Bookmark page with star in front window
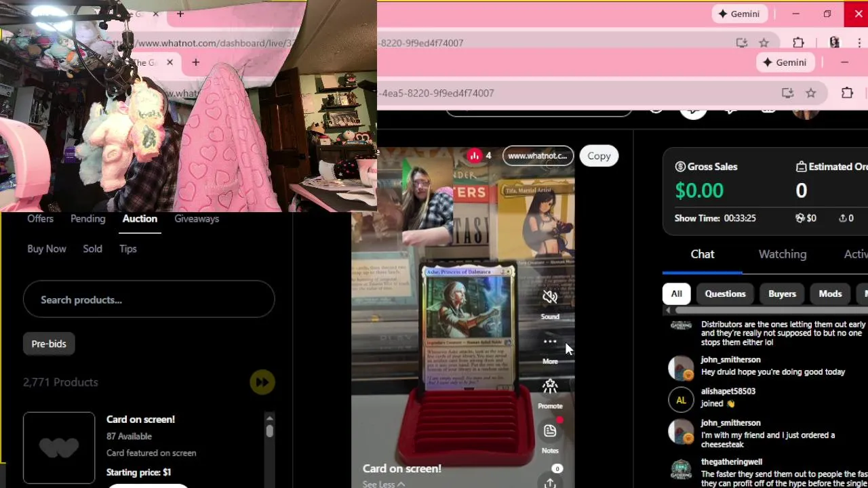Screen dimensions: 868x488 [811, 93]
